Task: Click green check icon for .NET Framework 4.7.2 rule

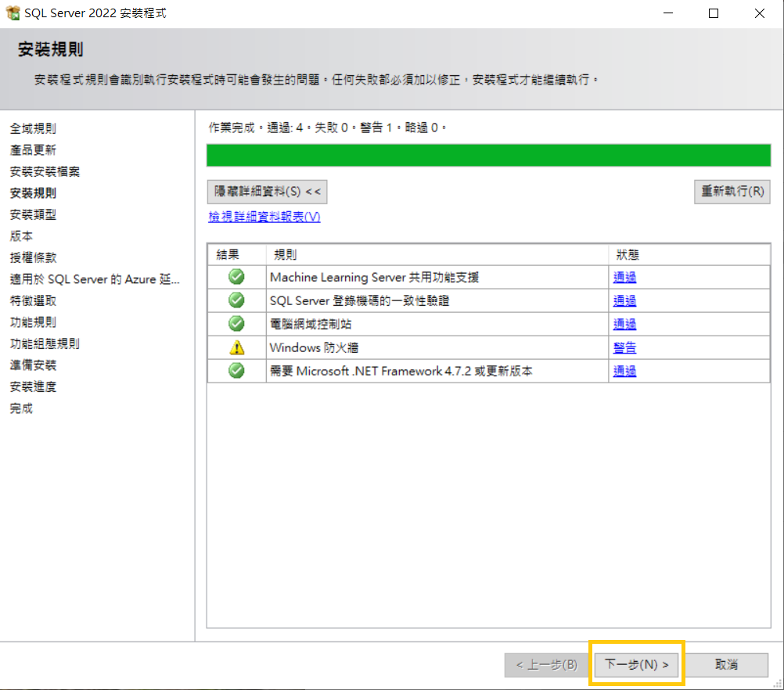Action: coord(236,371)
